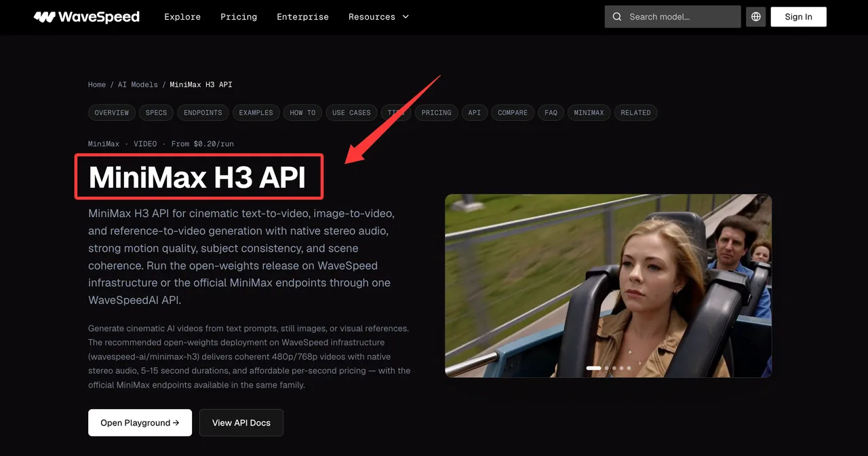This screenshot has width=868, height=456.
Task: Select the API section pill
Action: click(475, 113)
